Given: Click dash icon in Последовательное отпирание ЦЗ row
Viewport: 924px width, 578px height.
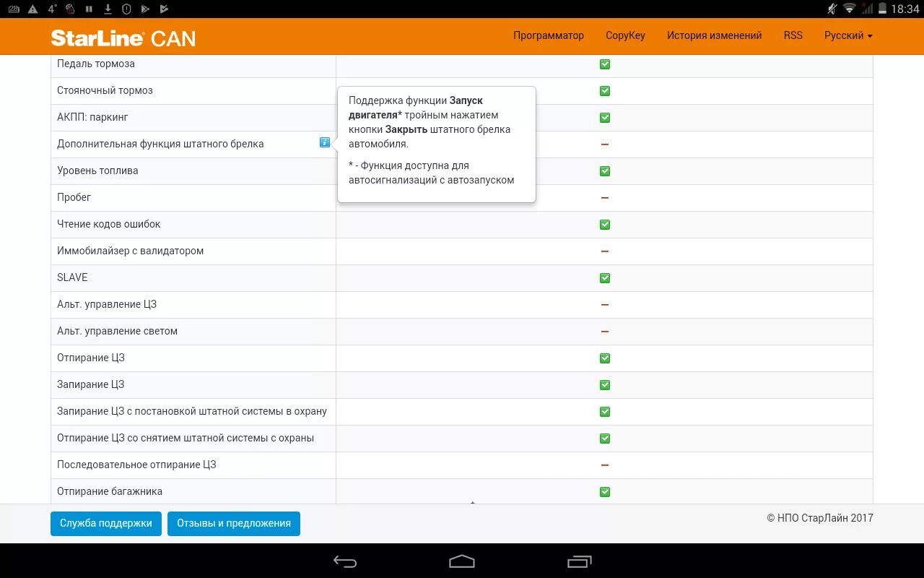Looking at the screenshot, I should (x=605, y=465).
